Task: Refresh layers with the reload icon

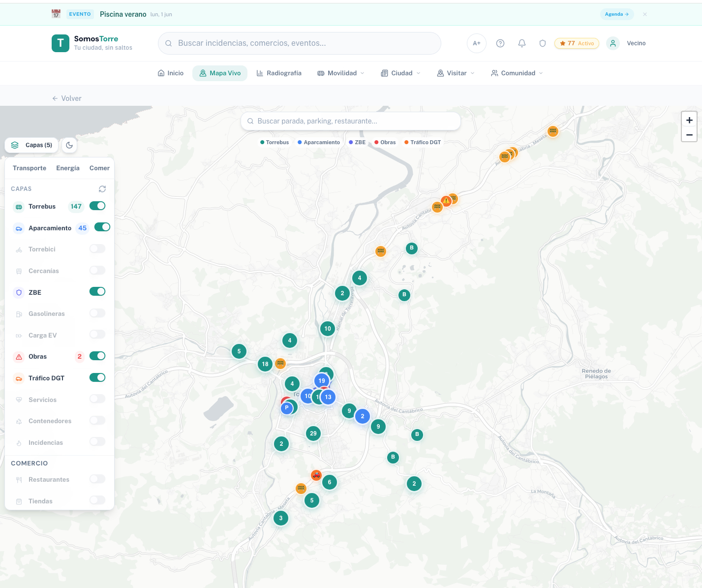Action: point(102,189)
